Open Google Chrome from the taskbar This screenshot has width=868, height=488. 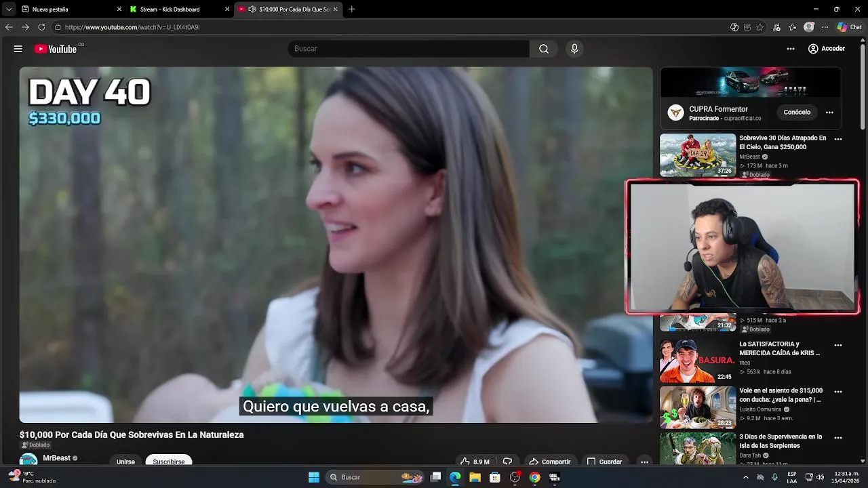535,477
